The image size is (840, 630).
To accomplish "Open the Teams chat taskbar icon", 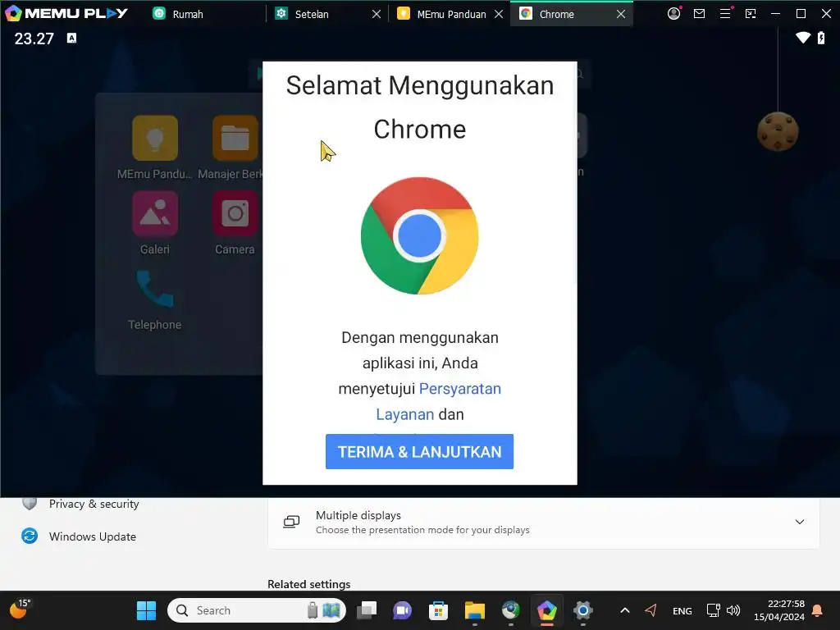I will click(x=402, y=610).
